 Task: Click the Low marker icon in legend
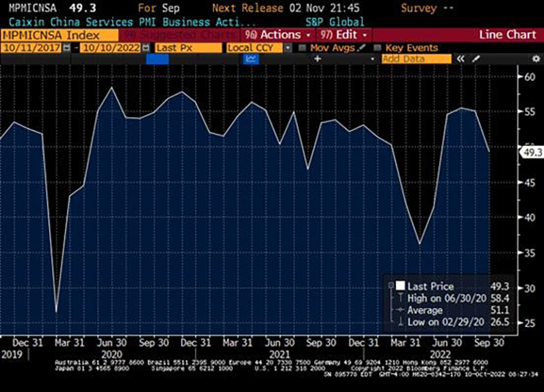(400, 322)
